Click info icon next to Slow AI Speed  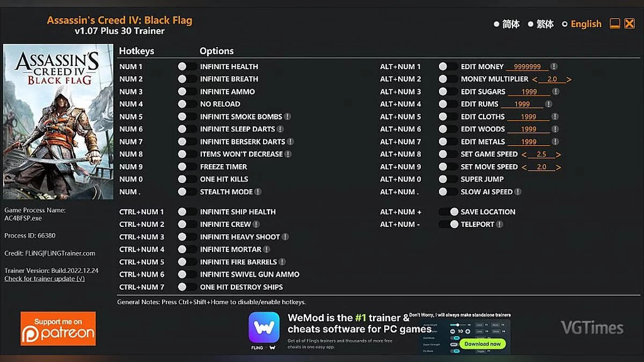pos(518,191)
